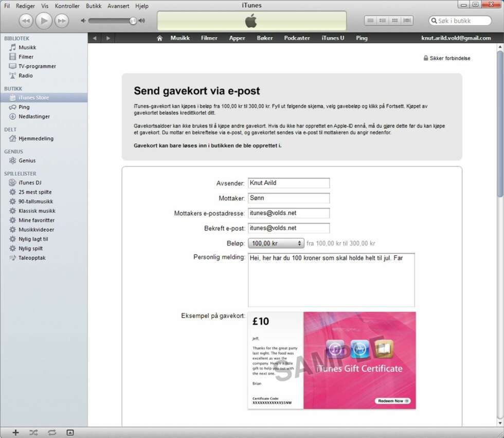The image size is (504, 438).
Task: Open the iTunes U store tab
Action: pos(333,38)
